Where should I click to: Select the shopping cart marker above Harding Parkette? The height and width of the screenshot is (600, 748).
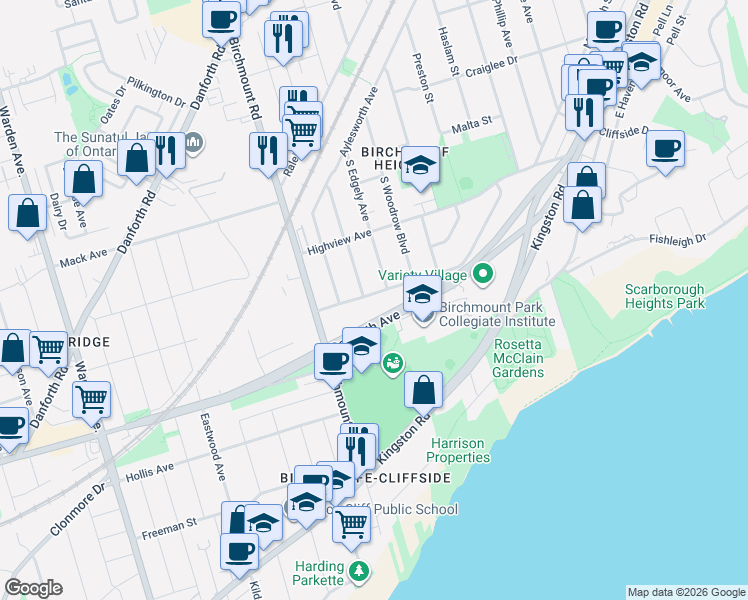click(352, 526)
